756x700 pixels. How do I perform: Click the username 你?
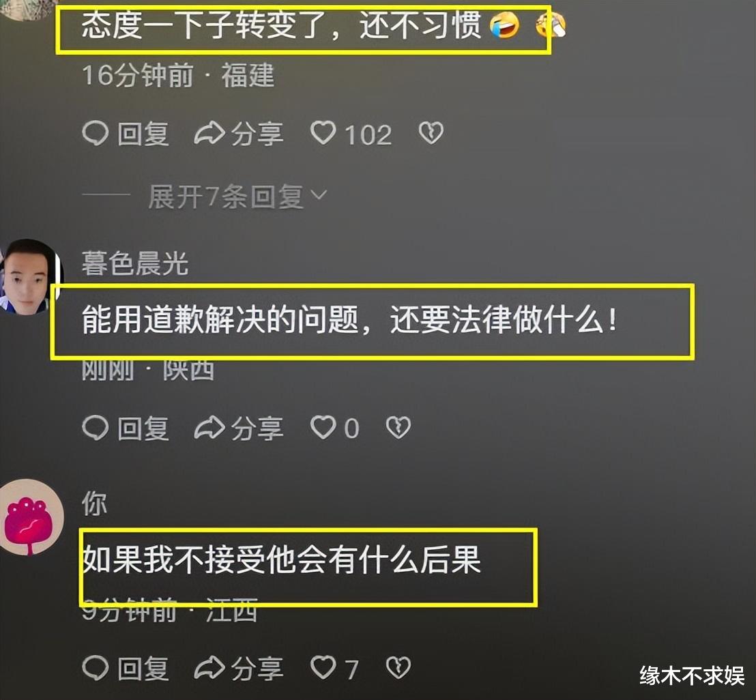pos(94,504)
